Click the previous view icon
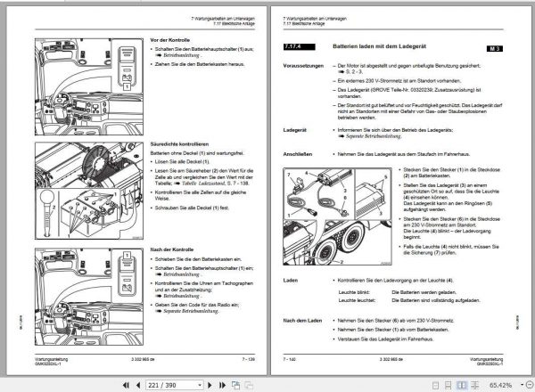The height and width of the screenshot is (392, 535). coord(235,385)
